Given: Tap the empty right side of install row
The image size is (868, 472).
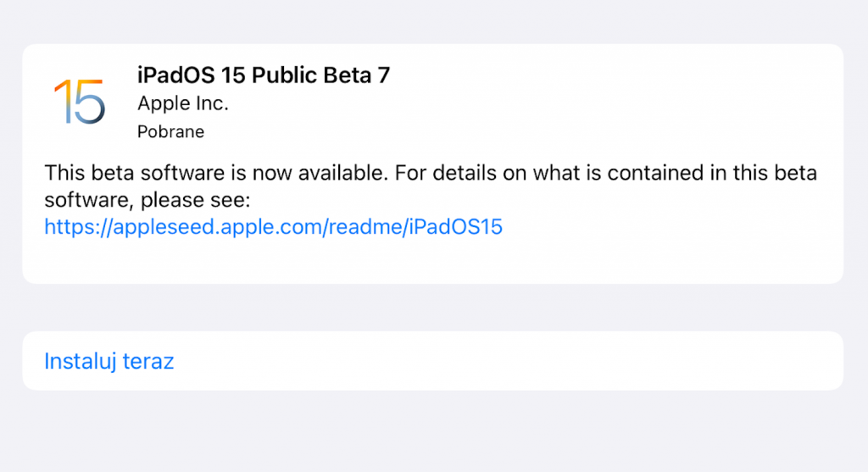Looking at the screenshot, I should click(593, 361).
